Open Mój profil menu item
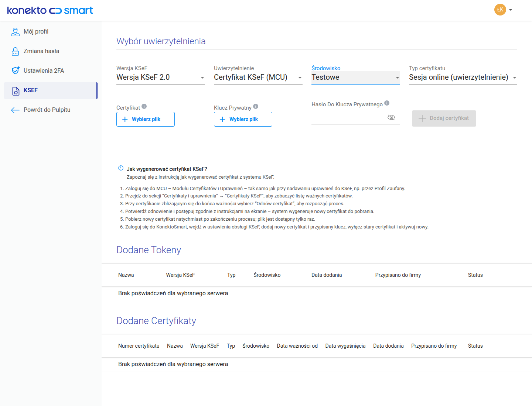 pos(51,32)
